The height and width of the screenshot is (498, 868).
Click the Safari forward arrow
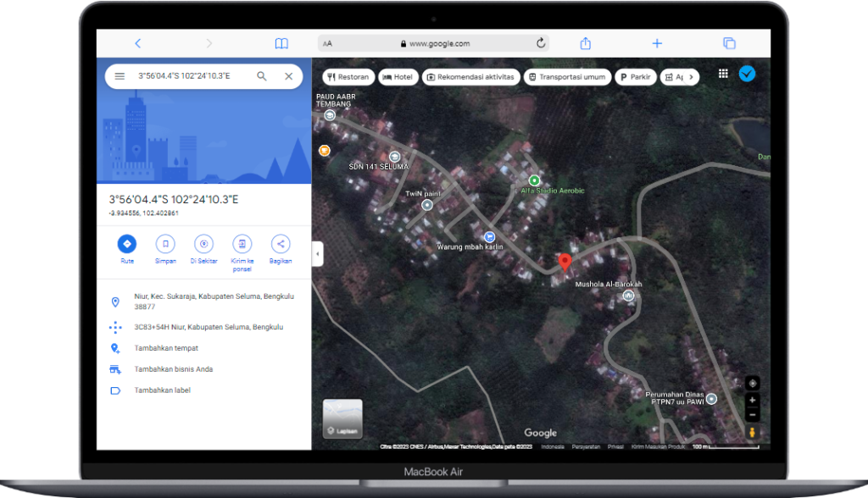[209, 43]
